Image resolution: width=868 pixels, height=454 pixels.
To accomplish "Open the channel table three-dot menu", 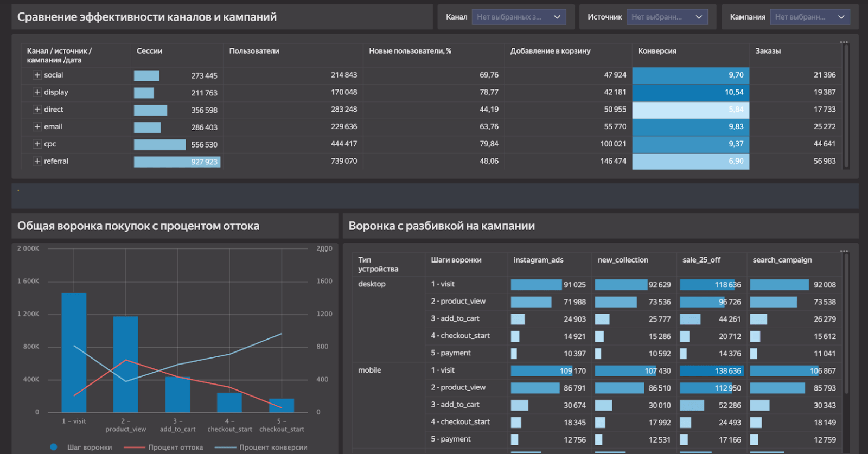I will 844,42.
